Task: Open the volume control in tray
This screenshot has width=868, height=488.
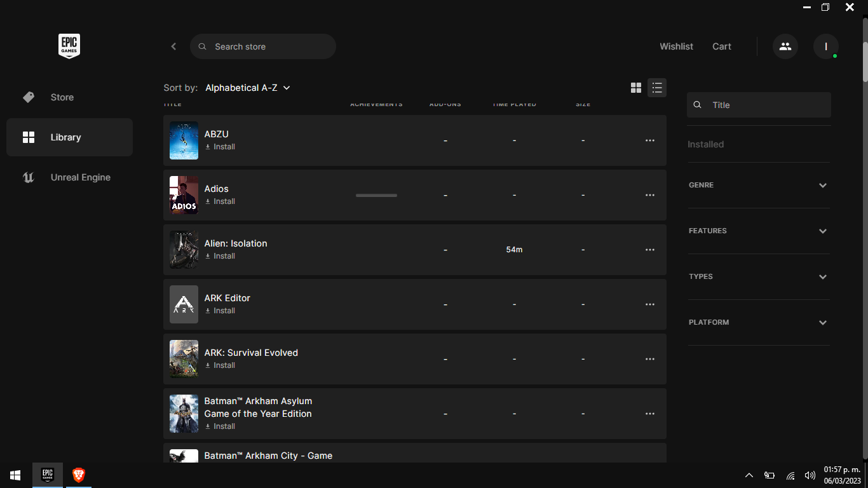Action: pos(810,475)
